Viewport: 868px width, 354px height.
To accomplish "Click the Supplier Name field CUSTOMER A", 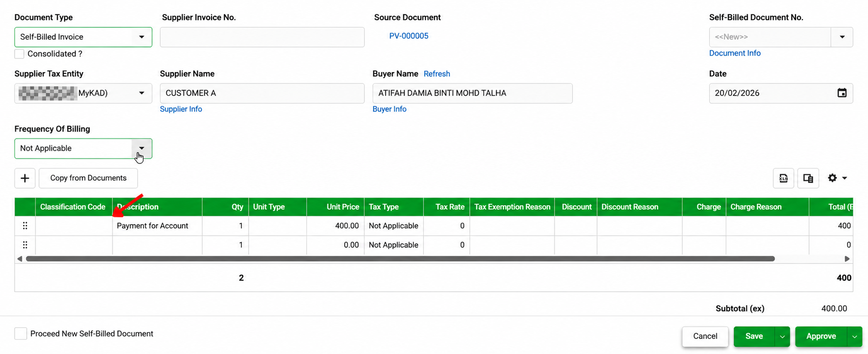I will [262, 93].
